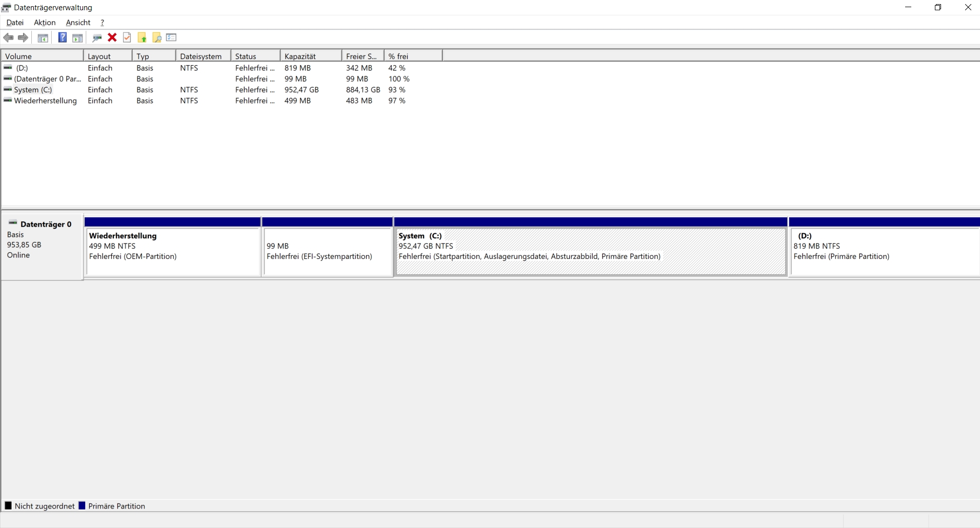Click the Online disk status text
Screen dimensions: 980x528
18,255
